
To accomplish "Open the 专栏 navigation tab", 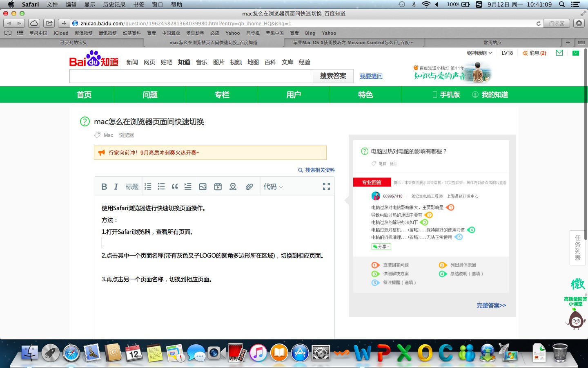I will (x=222, y=94).
